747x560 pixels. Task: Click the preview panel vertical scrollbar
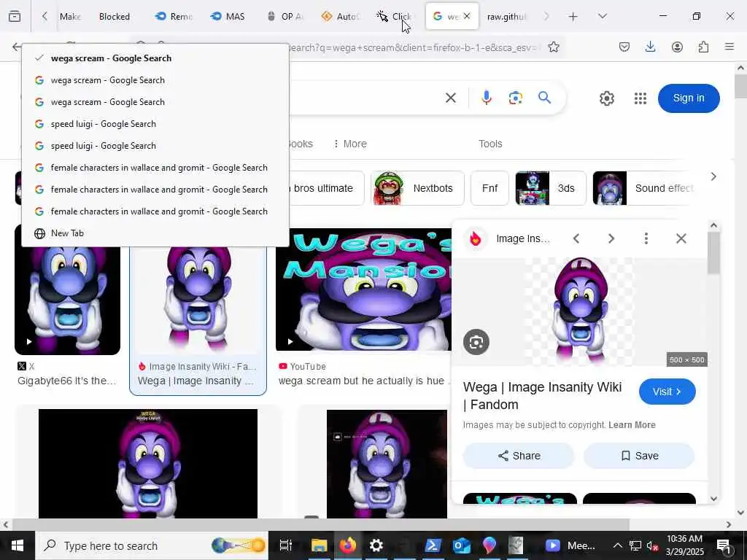[713, 253]
